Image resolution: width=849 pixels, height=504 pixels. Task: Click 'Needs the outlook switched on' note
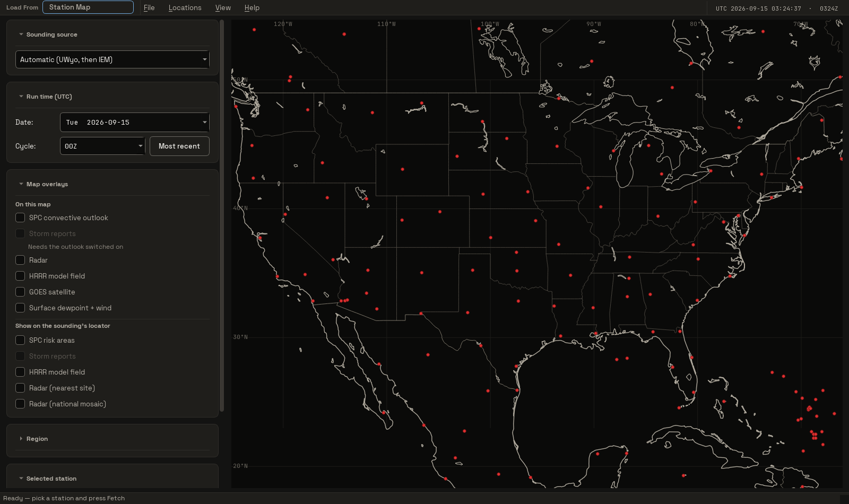coord(75,247)
